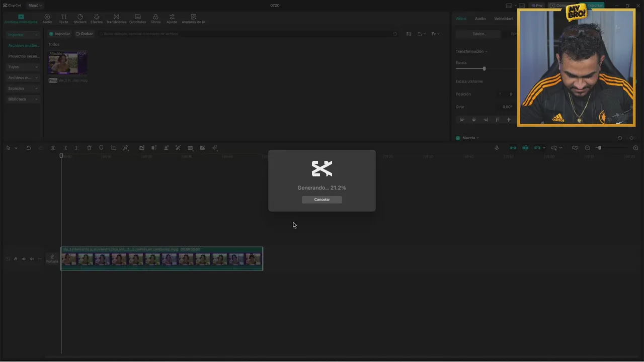The width and height of the screenshot is (644, 362).
Task: Open the linkage options dropdown arrow
Action: tap(544, 148)
